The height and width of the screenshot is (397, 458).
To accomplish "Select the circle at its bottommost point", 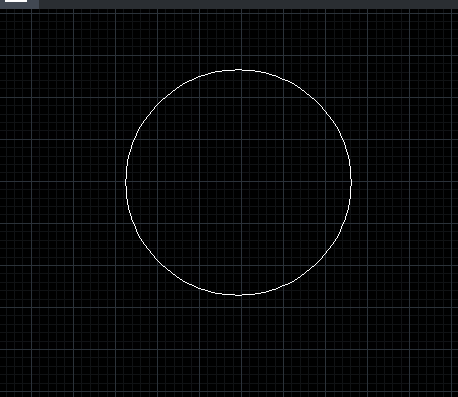I will pos(239,295).
